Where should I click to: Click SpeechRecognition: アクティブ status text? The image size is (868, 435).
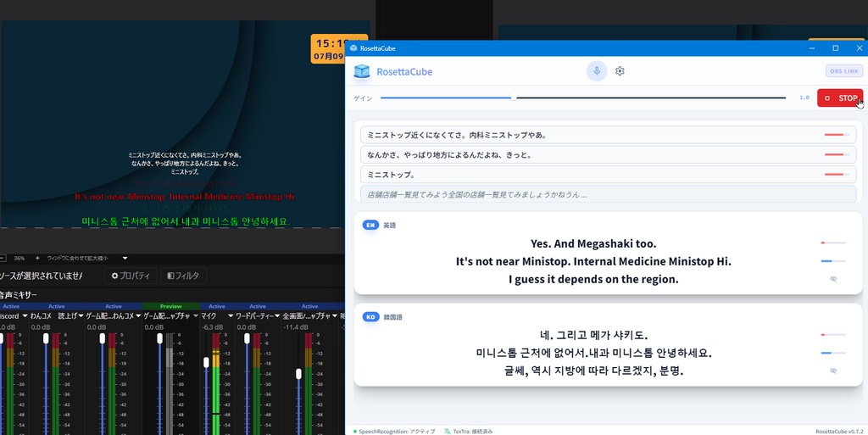coord(397,431)
